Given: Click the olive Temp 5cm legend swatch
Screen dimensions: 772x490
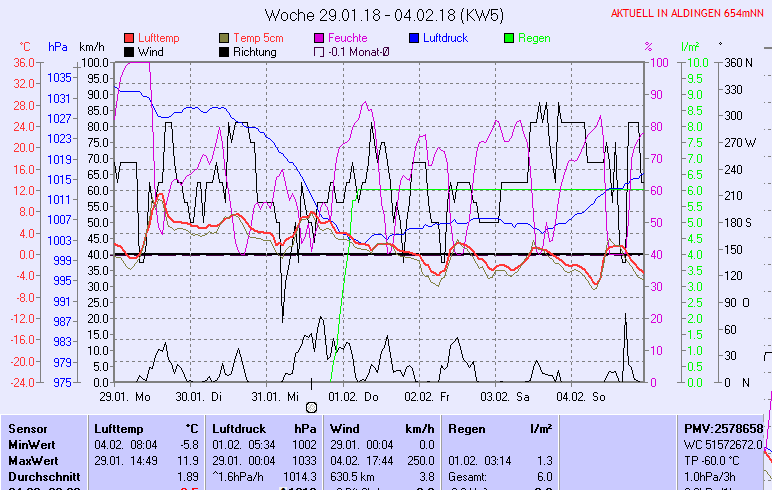Looking at the screenshot, I should click(x=225, y=38).
